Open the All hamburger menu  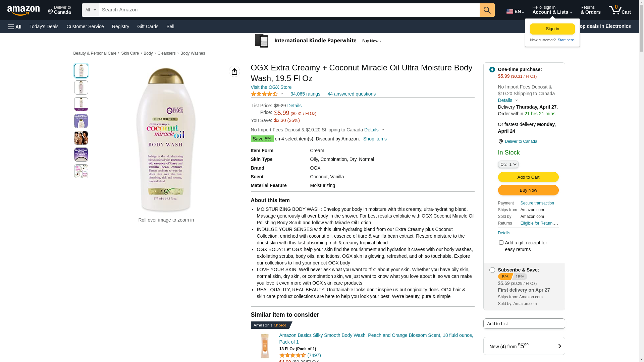click(15, 26)
